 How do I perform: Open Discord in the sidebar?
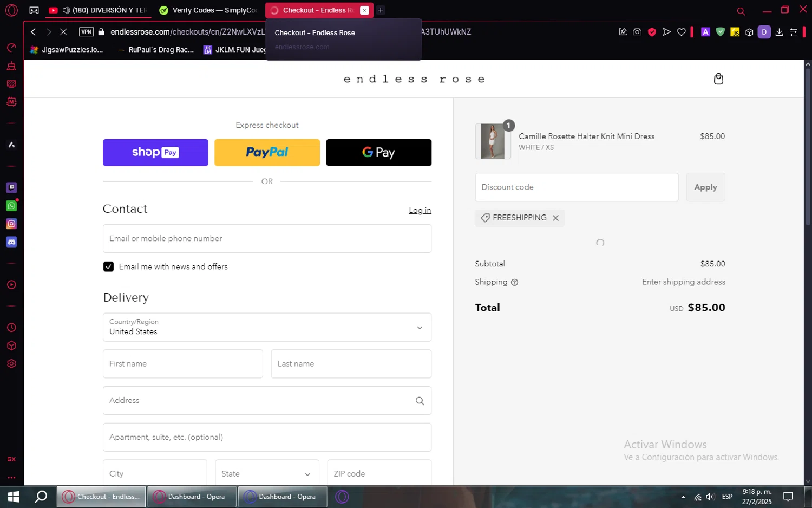11,242
